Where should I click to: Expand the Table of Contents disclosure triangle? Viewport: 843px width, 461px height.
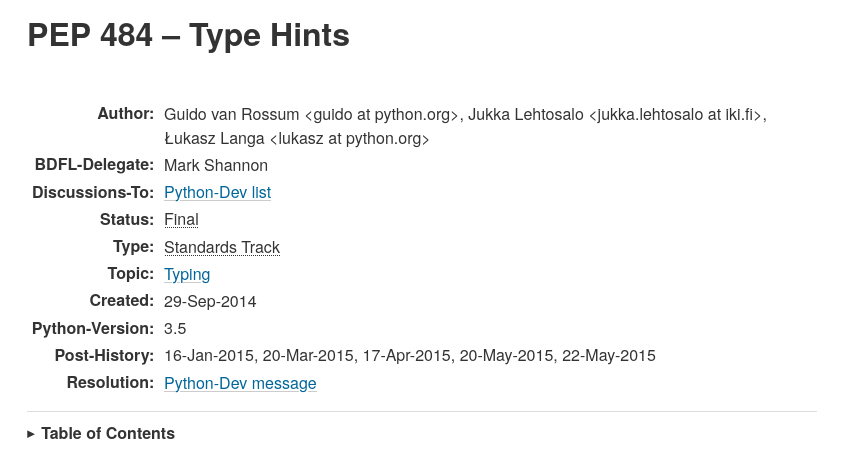[x=31, y=434]
